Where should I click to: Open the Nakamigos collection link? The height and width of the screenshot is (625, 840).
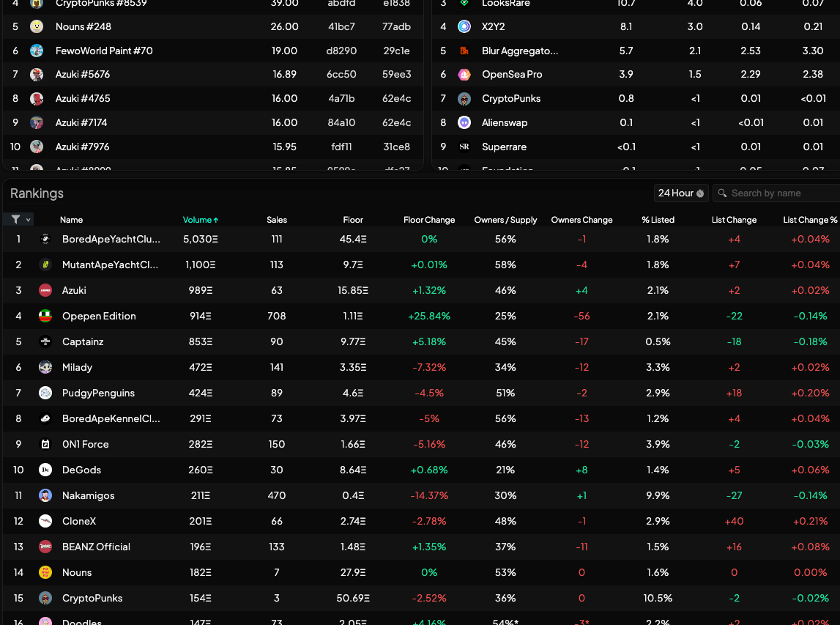click(x=89, y=495)
